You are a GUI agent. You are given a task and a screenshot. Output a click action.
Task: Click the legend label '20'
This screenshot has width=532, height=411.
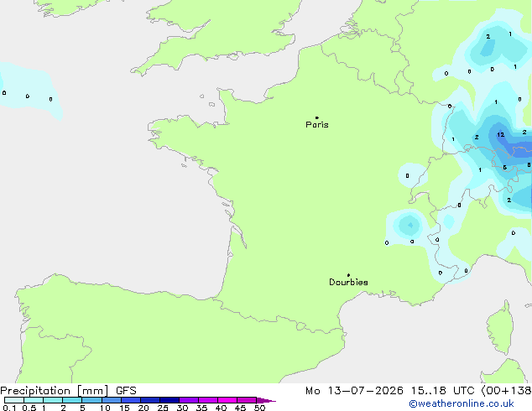point(143,408)
